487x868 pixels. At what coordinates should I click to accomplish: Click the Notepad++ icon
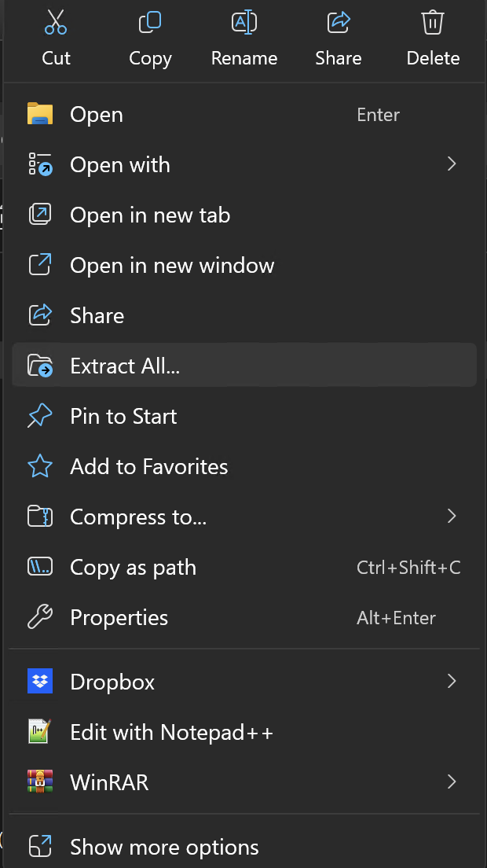[x=40, y=732]
